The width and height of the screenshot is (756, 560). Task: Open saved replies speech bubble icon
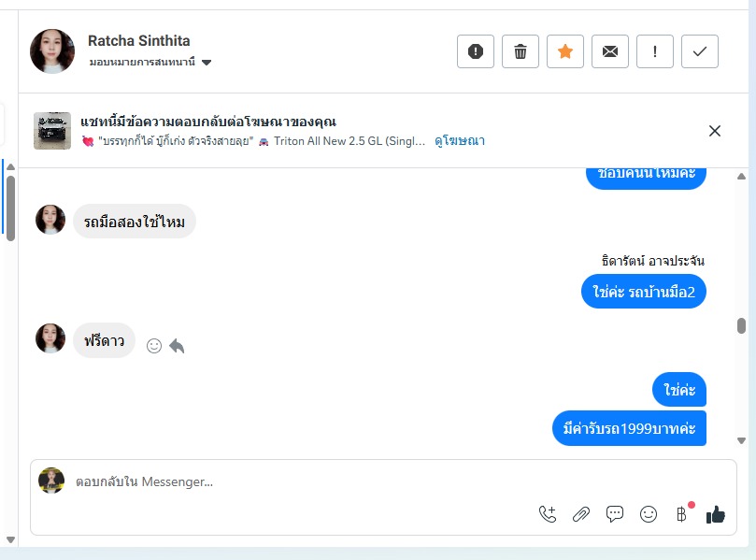615,513
